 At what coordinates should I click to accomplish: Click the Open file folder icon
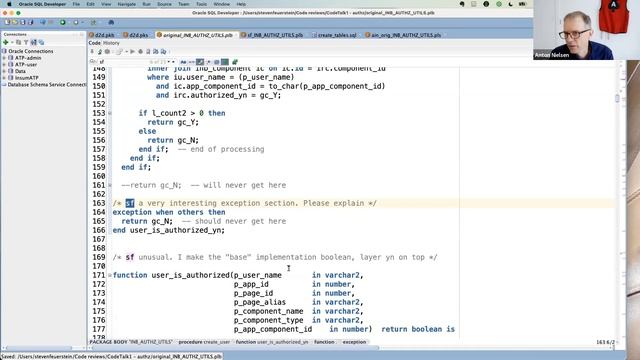(15, 22)
